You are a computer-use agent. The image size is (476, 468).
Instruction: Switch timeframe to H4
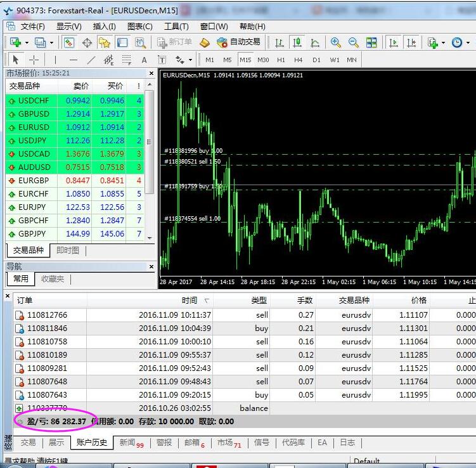point(298,60)
